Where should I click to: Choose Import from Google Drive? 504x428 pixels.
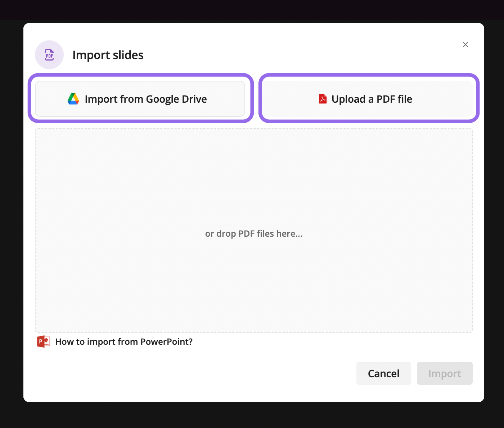(x=140, y=99)
